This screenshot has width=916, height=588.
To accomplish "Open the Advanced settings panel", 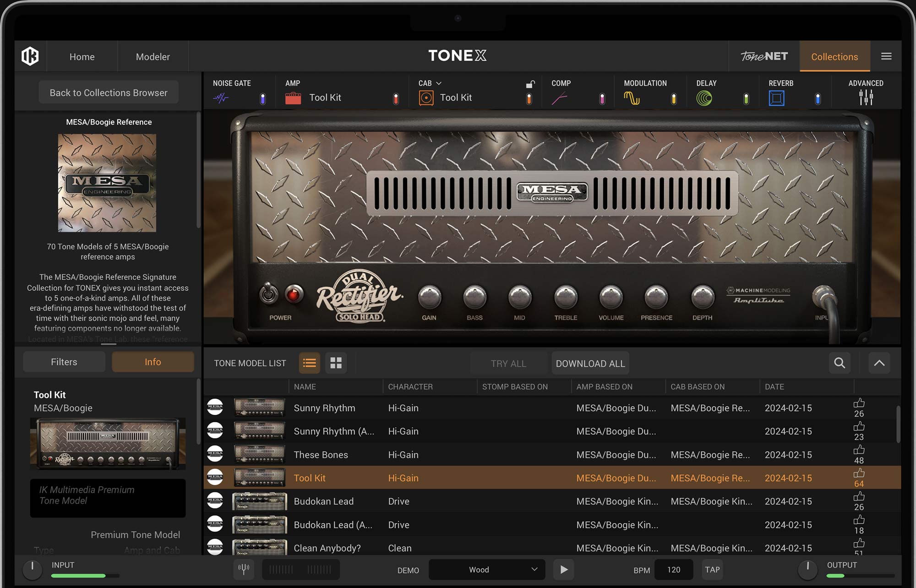I will click(x=866, y=97).
